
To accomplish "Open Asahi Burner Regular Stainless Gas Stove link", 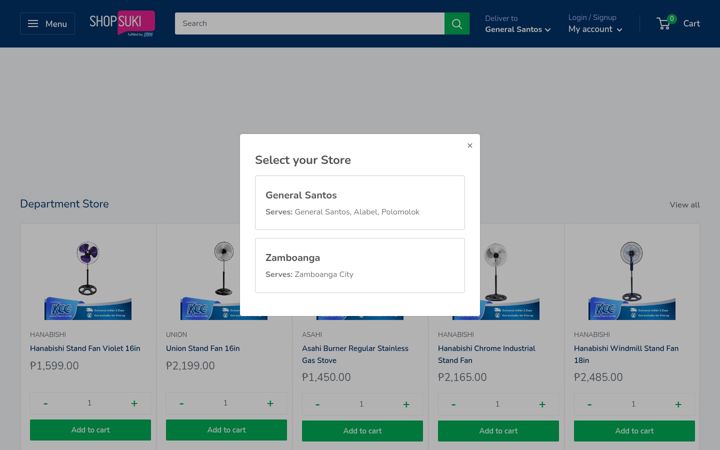I will click(355, 354).
